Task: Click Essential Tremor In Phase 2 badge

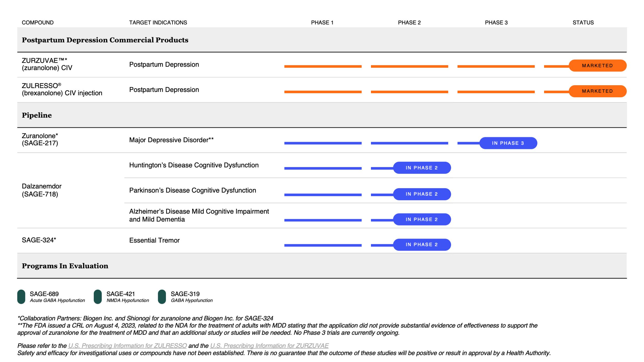Action: [x=422, y=245]
